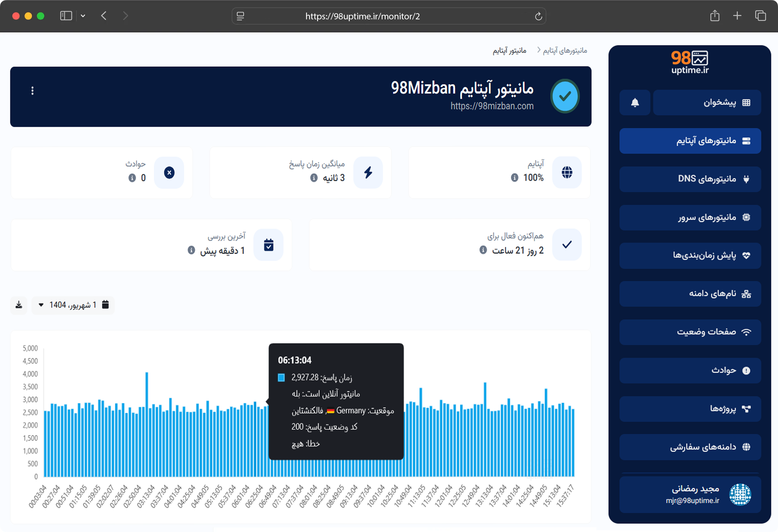The width and height of the screenshot is (778, 532).
Task: Click the notification bell icon
Action: [x=635, y=102]
